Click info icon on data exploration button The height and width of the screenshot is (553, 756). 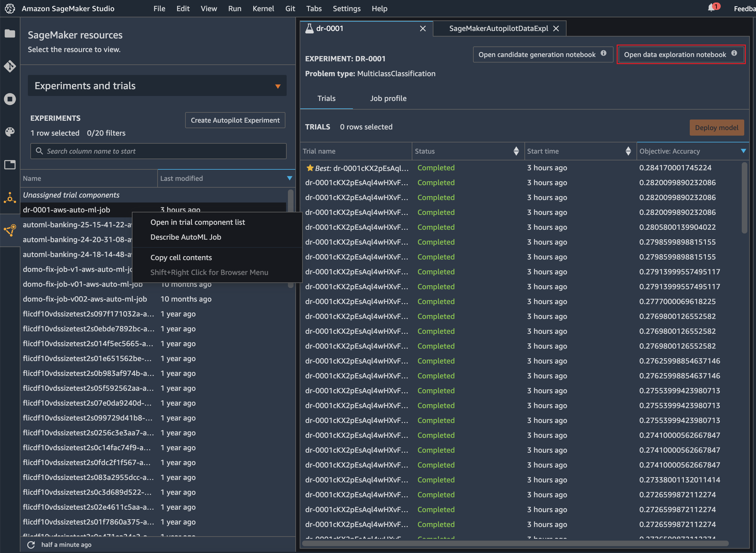(x=734, y=54)
